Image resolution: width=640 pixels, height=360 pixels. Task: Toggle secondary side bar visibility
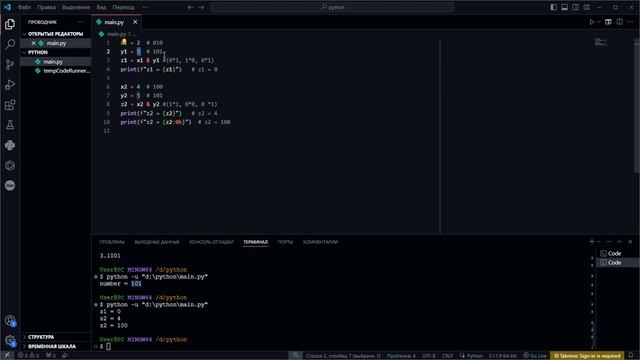click(576, 7)
